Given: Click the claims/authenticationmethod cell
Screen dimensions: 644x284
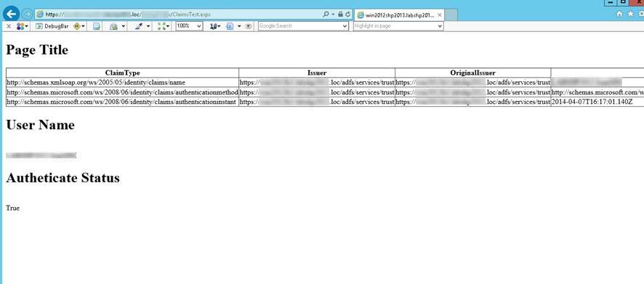Looking at the screenshot, I should pyautogui.click(x=122, y=92).
